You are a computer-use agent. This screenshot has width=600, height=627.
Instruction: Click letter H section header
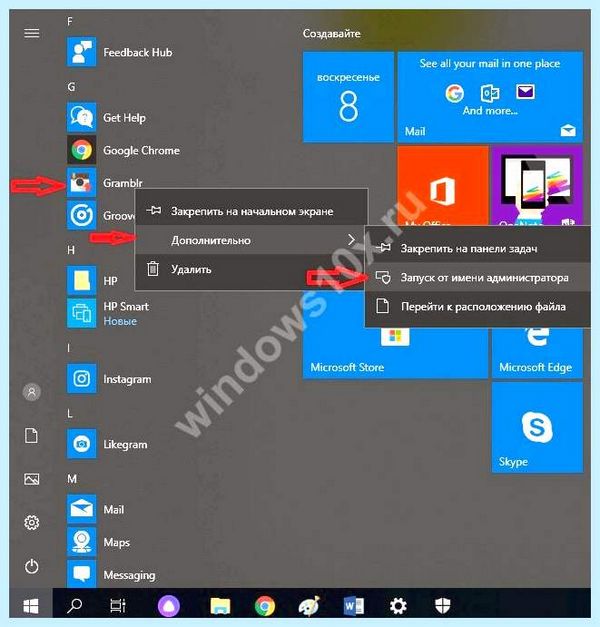point(71,250)
